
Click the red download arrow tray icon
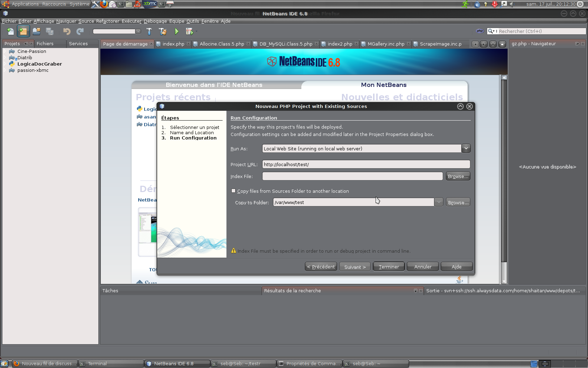coord(495,4)
